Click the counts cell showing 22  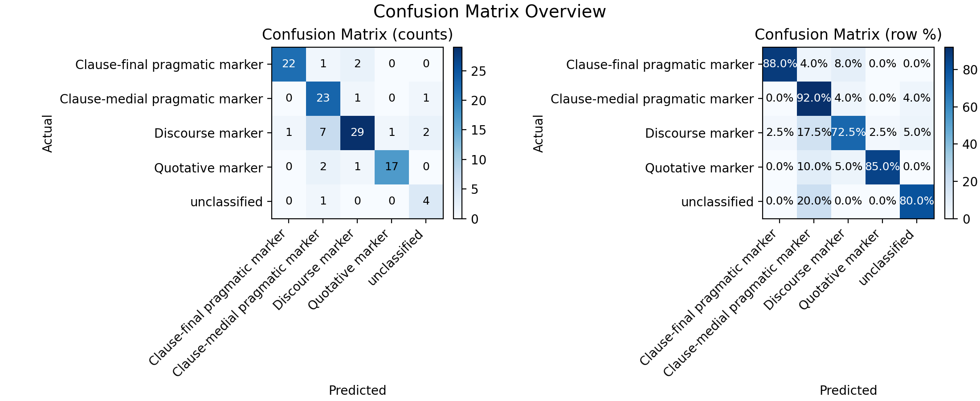coord(289,64)
